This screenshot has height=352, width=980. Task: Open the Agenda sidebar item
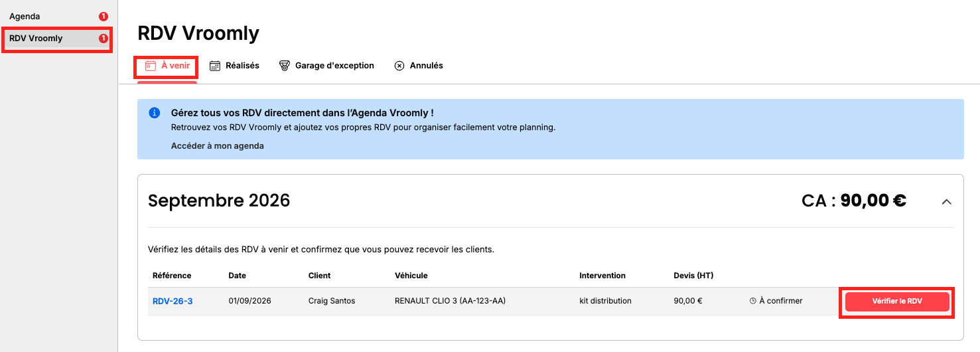(x=56, y=17)
